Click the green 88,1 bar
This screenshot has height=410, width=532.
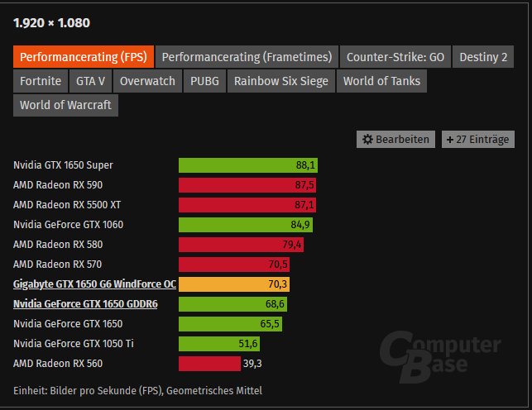(248, 165)
